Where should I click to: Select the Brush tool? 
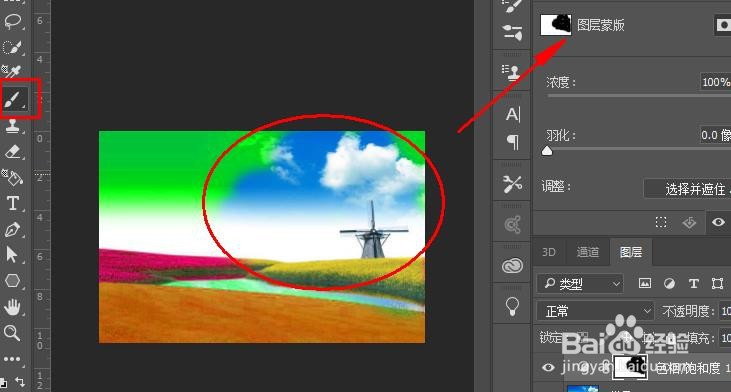[13, 99]
